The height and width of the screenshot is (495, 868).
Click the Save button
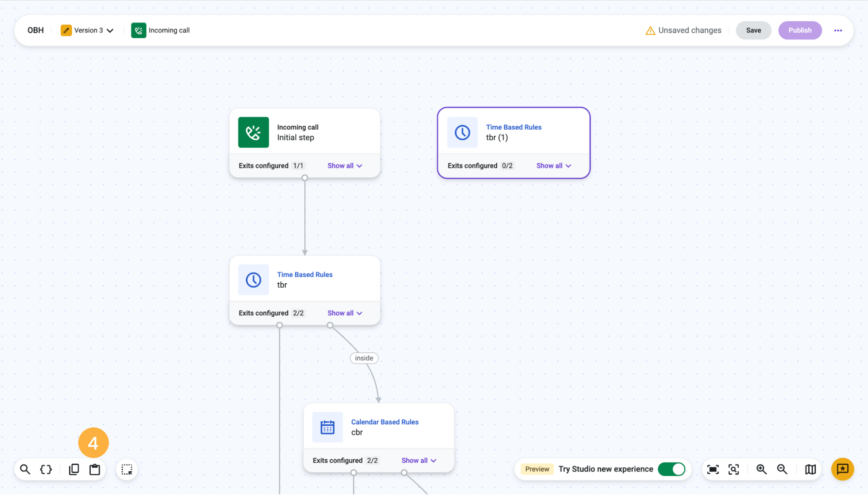(753, 30)
